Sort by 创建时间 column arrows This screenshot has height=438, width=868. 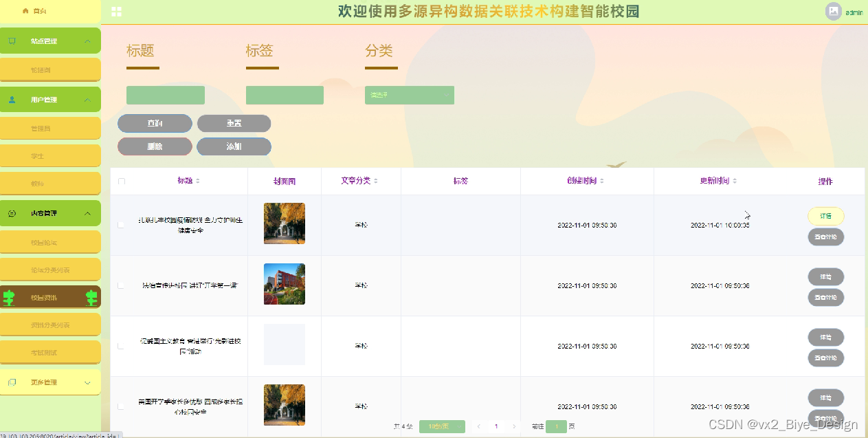pos(602,181)
